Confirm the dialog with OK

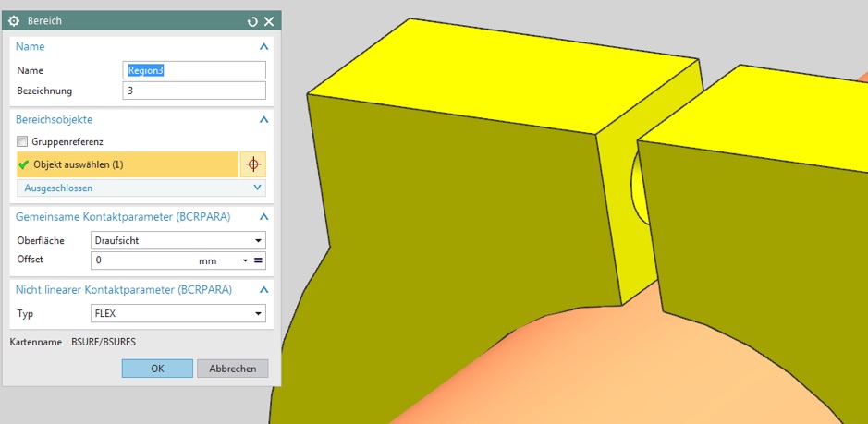157,369
